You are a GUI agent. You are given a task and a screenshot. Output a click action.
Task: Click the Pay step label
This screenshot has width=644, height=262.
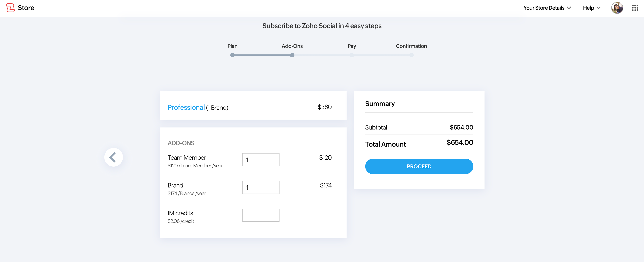352,46
